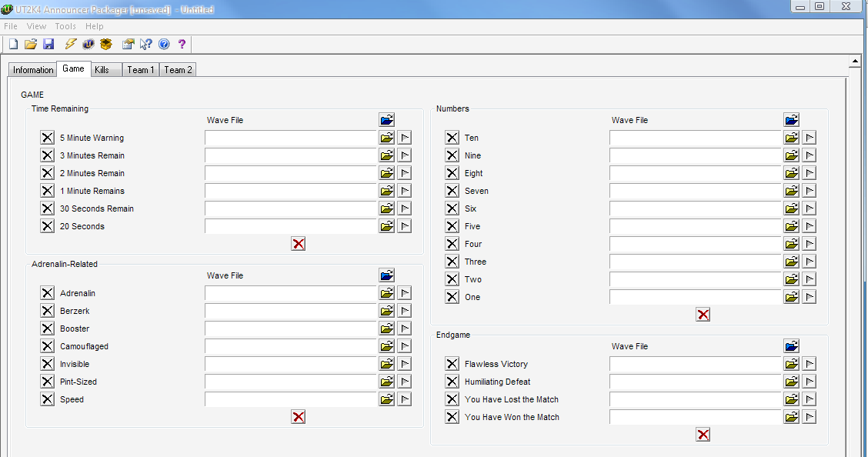Viewport: 868px width, 457px height.
Task: Click the Unreal Tournament logo toolbar icon
Action: coord(88,45)
